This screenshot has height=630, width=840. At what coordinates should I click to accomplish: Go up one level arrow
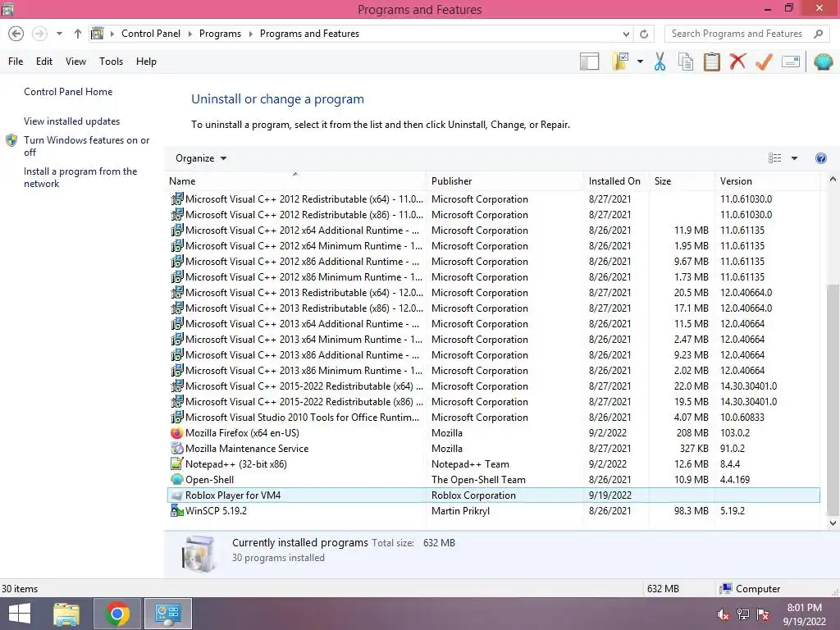click(x=78, y=34)
